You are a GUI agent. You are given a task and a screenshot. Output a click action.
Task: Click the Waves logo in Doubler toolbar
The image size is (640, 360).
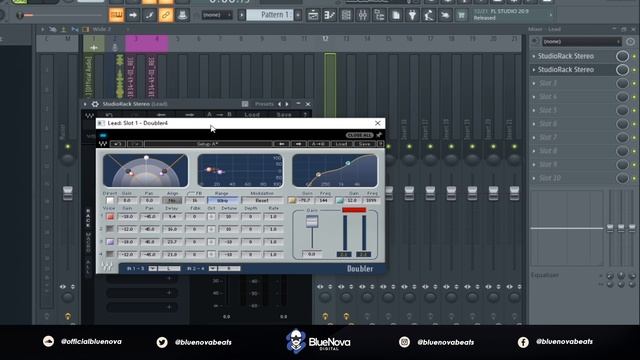click(102, 144)
